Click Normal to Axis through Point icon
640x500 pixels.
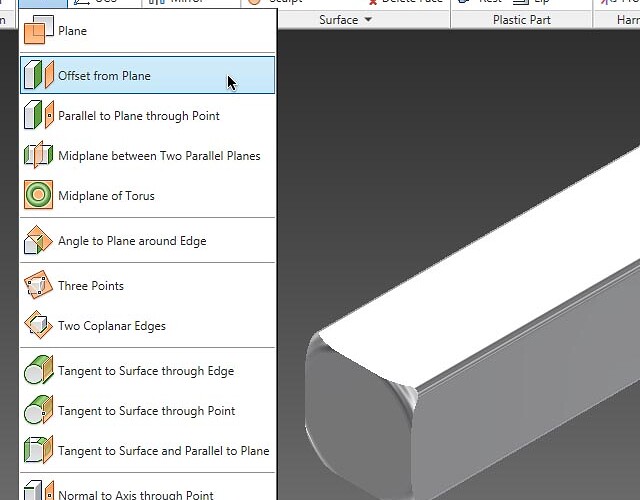point(39,491)
